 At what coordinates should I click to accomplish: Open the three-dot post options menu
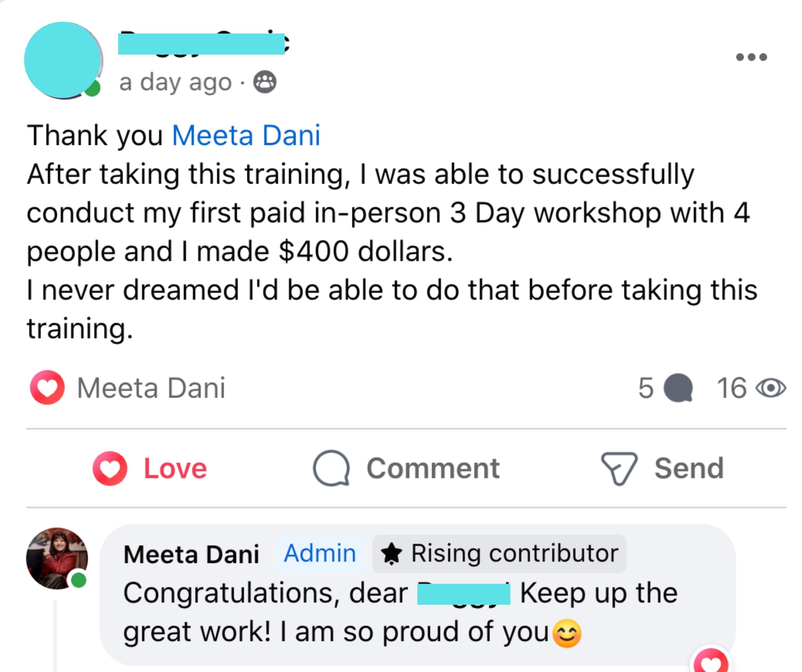tap(751, 57)
